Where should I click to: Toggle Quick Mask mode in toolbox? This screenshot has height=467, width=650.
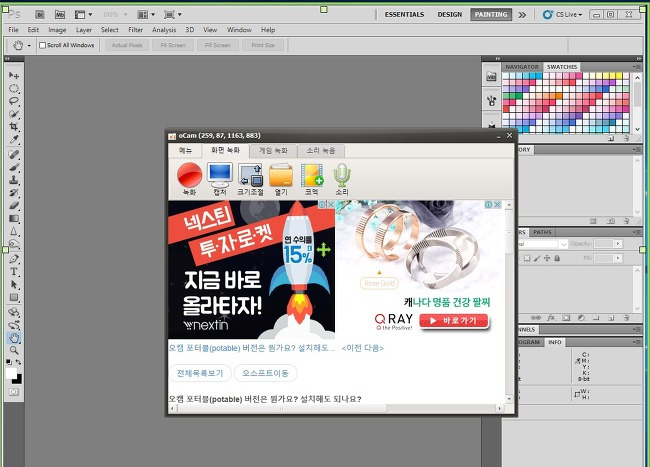click(14, 392)
